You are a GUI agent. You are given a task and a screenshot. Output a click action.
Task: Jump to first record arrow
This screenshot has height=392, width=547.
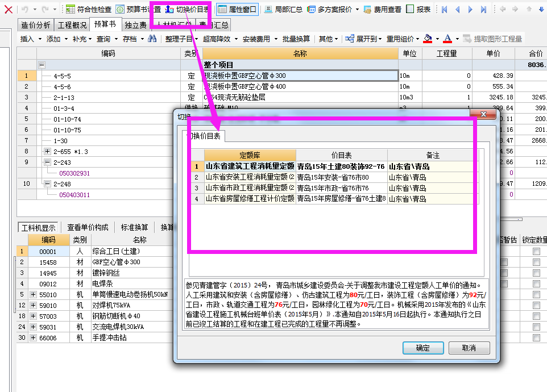[445, 10]
